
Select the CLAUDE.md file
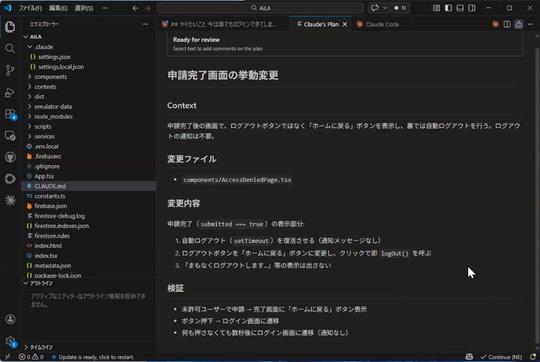point(89,186)
